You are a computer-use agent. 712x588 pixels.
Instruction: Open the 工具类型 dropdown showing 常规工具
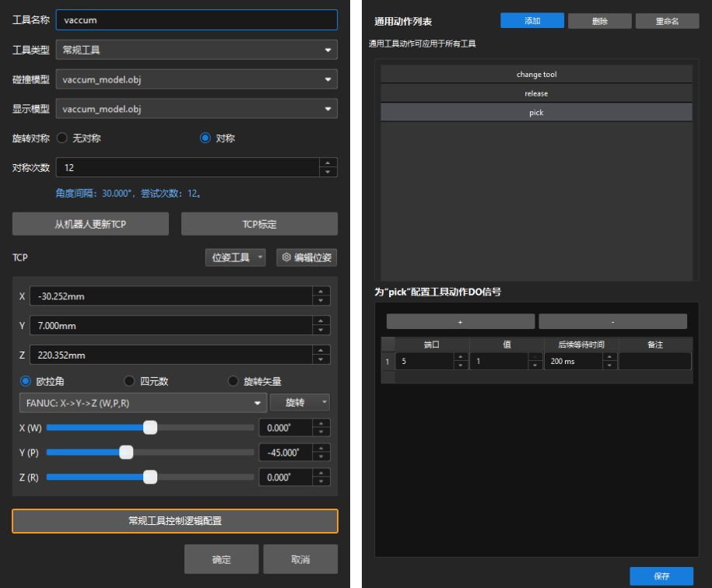pos(196,49)
